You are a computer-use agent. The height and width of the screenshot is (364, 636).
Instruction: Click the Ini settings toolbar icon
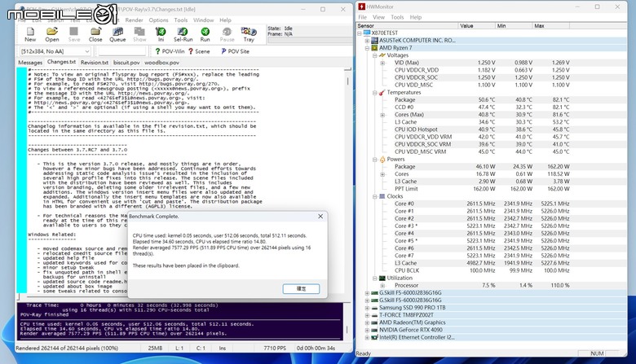pos(161,34)
